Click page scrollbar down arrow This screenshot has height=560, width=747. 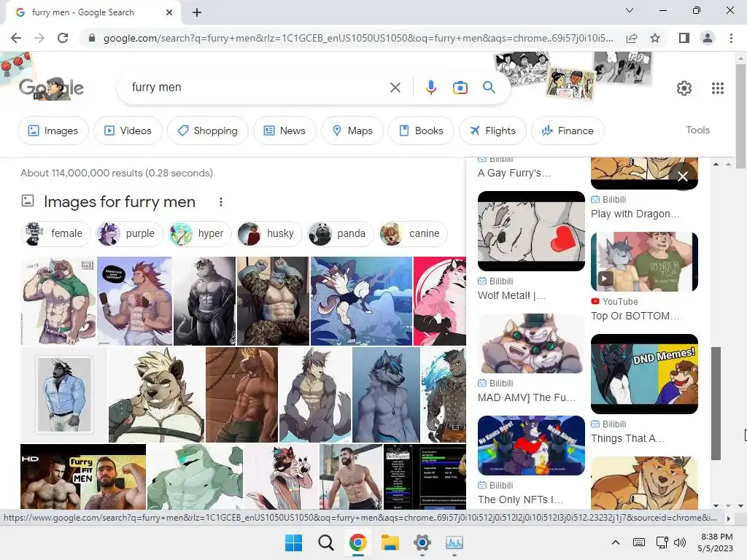point(740,506)
